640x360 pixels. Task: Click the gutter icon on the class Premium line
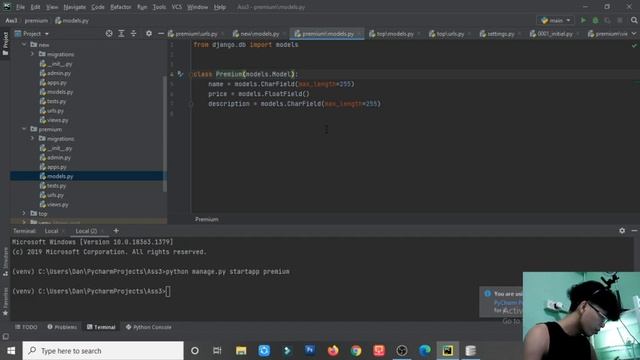(x=180, y=74)
